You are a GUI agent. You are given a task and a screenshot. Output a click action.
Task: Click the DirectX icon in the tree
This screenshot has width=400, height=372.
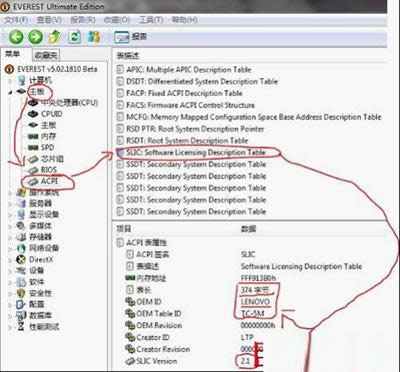(21, 259)
